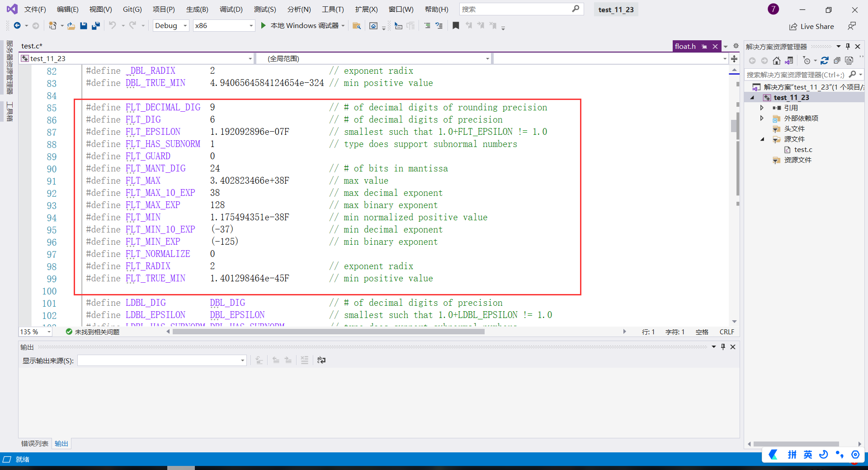Open the 工具箱 side tab
Viewport: 868px width, 470px height.
(9, 111)
